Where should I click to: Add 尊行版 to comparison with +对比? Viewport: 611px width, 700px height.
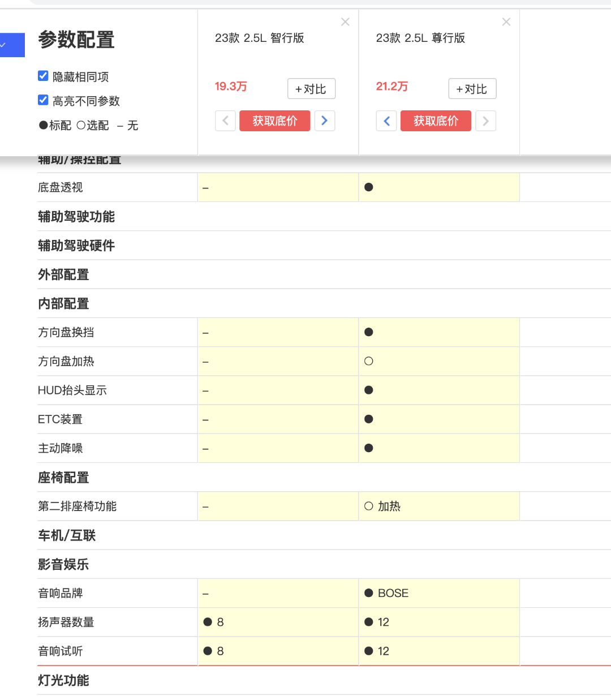pyautogui.click(x=472, y=89)
